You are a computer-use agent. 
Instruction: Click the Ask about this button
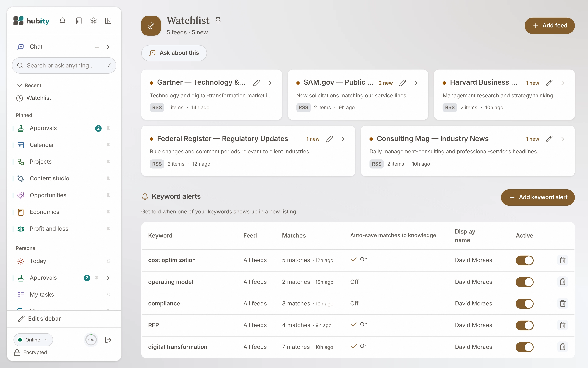(x=174, y=53)
